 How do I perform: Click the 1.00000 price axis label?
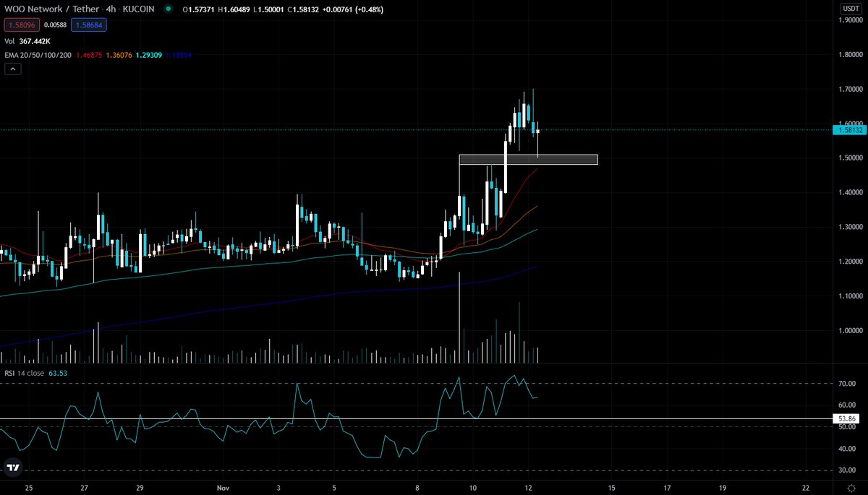pyautogui.click(x=851, y=330)
